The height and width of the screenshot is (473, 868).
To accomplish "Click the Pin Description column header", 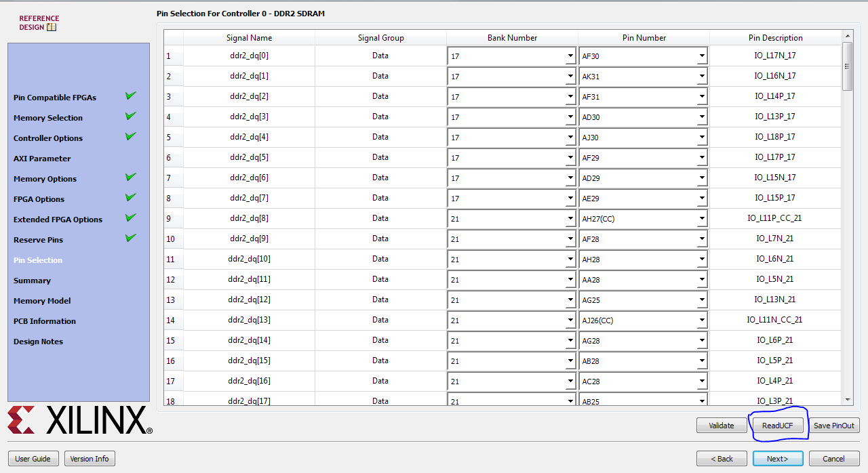I will (776, 38).
